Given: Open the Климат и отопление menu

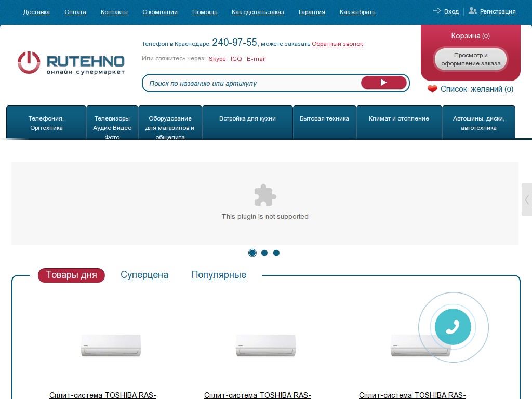Looking at the screenshot, I should tap(399, 123).
